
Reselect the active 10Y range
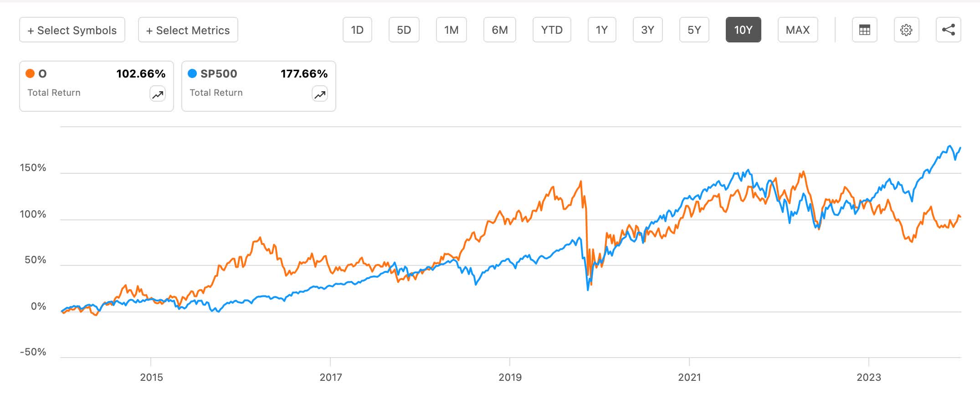pyautogui.click(x=743, y=30)
